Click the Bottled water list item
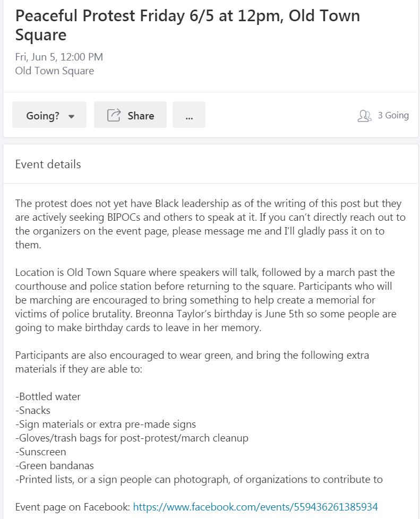Screen dimensions: 420x519 pos(48,396)
